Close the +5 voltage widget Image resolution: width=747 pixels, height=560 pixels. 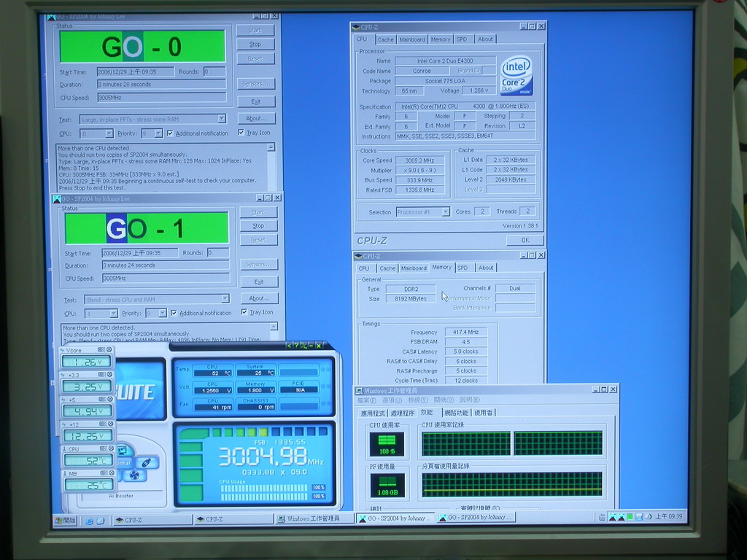(x=111, y=399)
